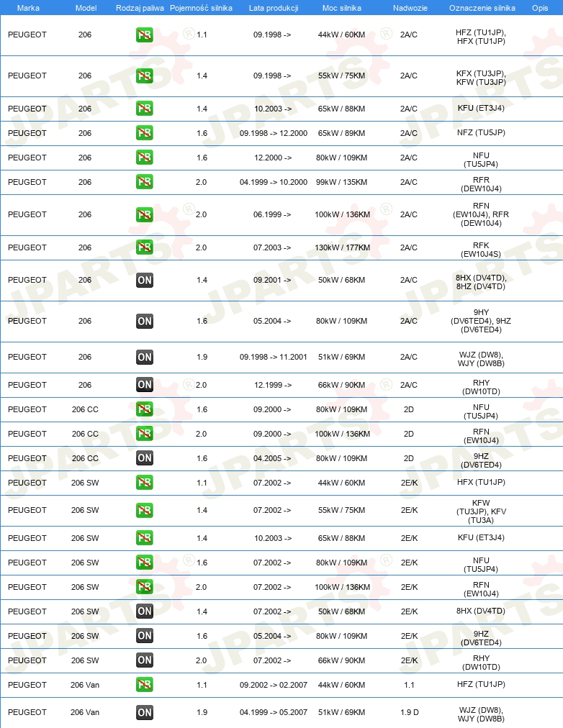Screen dimensions: 563x728
Task: Click the PB fuel icon in the 130kW / 177KM row
Action: coord(145,247)
